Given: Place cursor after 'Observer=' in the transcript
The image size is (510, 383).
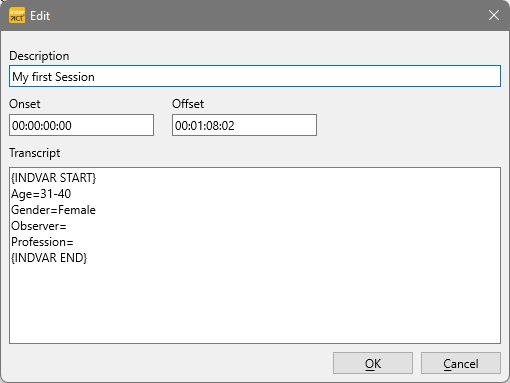Looking at the screenshot, I should tap(67, 226).
